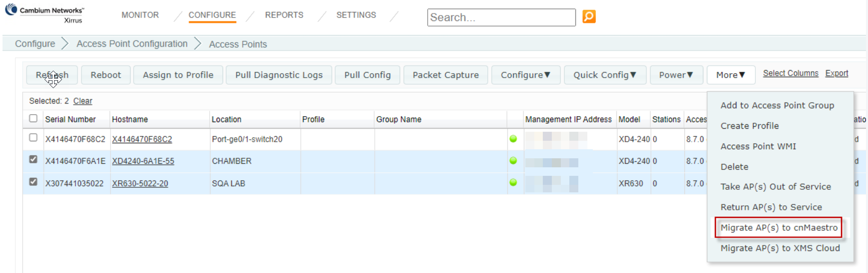Choose Delete from More menu
The image size is (868, 273).
[x=734, y=167]
